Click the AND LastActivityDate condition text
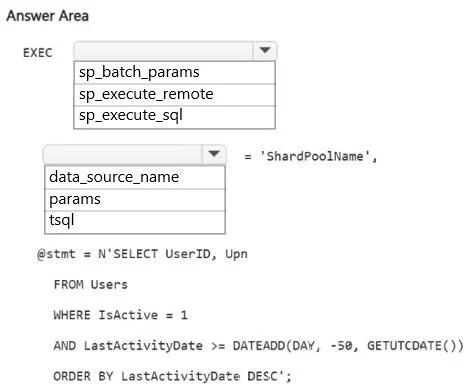Screen dimensions: 472x391 click(x=128, y=346)
